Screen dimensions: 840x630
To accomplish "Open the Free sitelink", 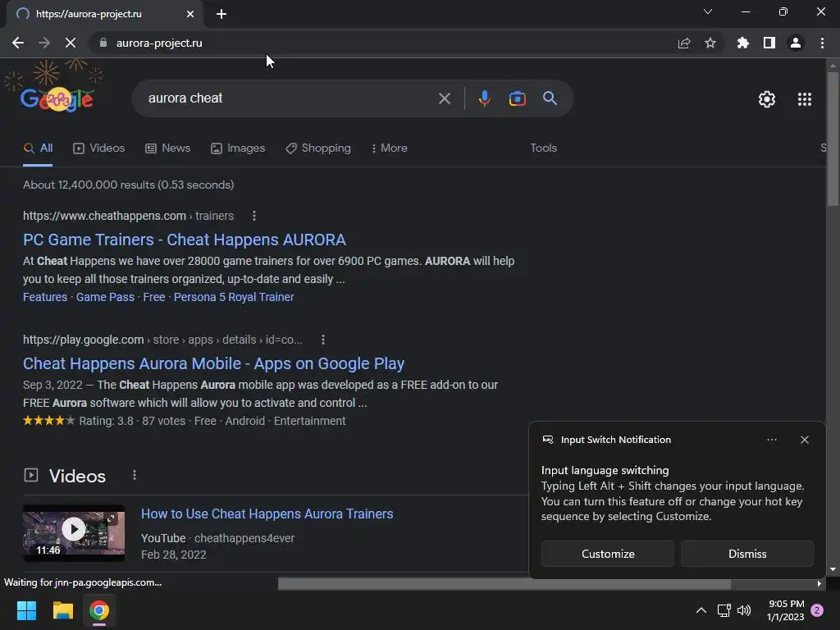I will pos(153,297).
